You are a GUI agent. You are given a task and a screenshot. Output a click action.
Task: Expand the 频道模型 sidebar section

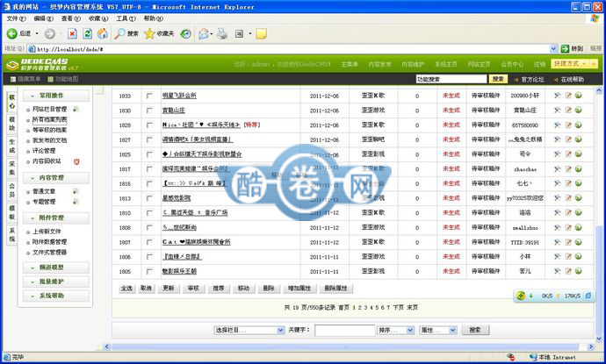click(55, 268)
